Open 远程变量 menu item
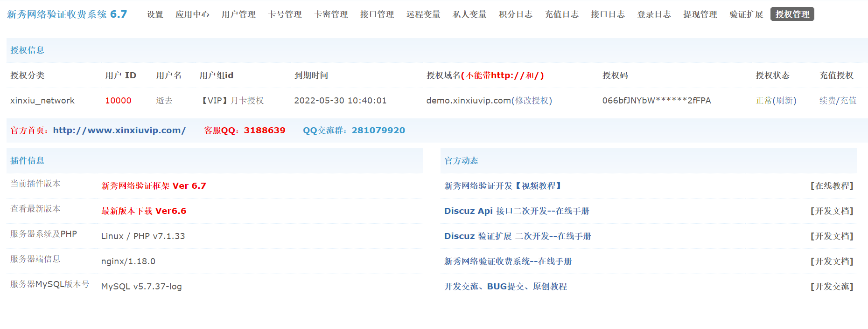This screenshot has height=329, width=868. pos(423,14)
